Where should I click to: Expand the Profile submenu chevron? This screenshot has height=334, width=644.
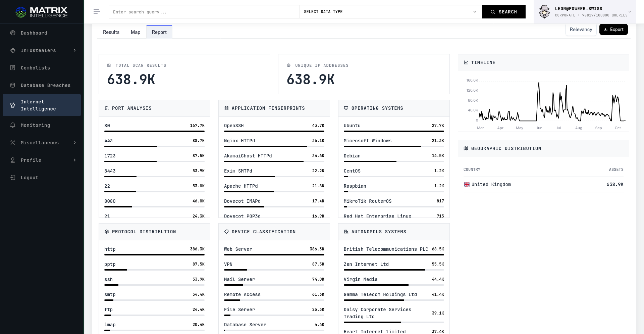pos(74,160)
